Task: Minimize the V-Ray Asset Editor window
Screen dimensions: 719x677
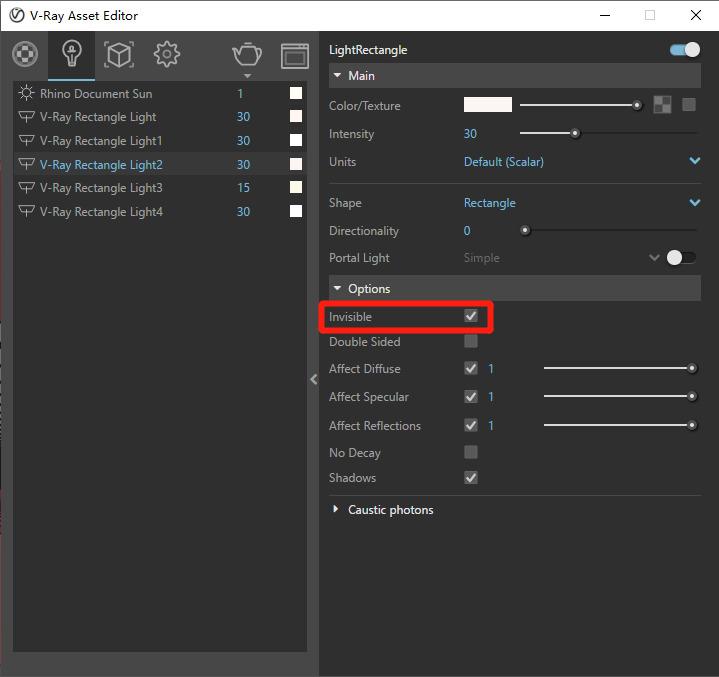Action: click(x=605, y=16)
